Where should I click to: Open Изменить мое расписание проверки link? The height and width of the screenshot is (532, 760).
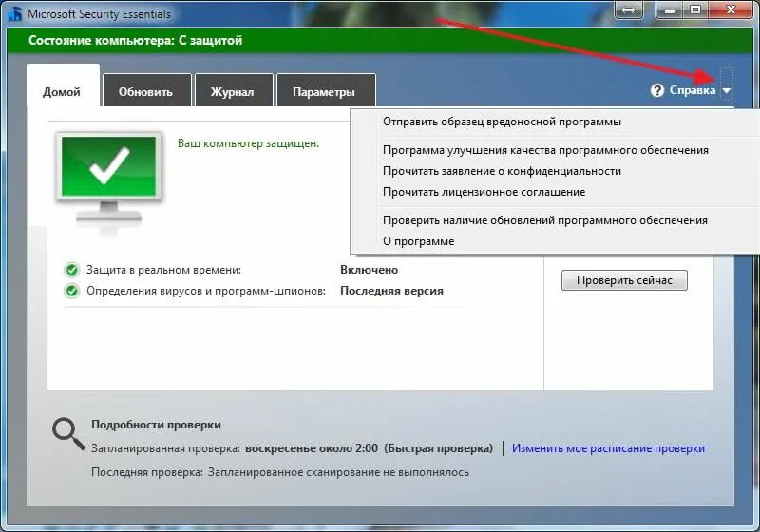point(608,448)
